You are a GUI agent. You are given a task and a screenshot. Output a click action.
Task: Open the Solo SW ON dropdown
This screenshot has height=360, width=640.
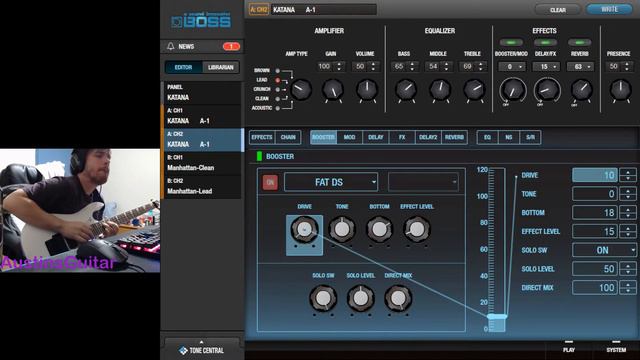(604, 250)
